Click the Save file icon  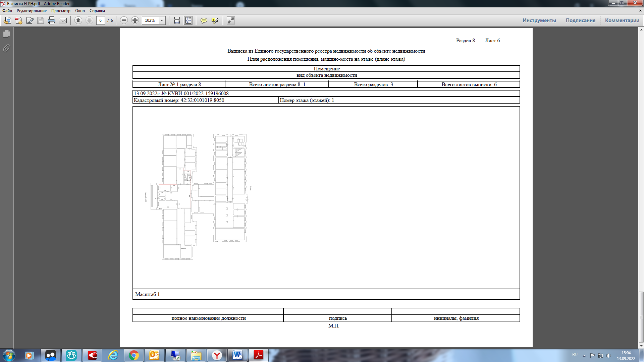tap(41, 20)
